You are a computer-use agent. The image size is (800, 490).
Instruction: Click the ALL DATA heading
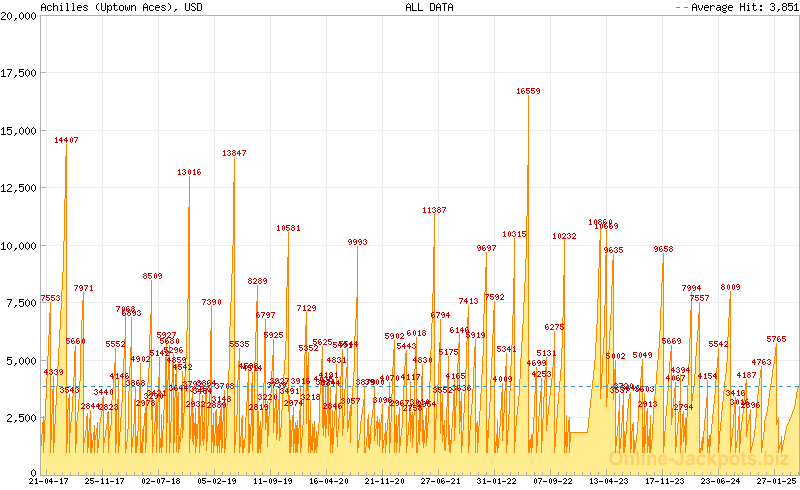pyautogui.click(x=429, y=7)
